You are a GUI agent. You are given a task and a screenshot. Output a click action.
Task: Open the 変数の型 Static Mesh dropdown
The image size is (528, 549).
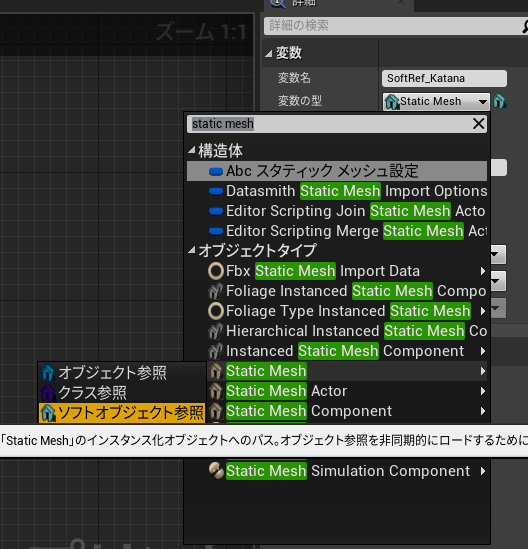tap(436, 102)
